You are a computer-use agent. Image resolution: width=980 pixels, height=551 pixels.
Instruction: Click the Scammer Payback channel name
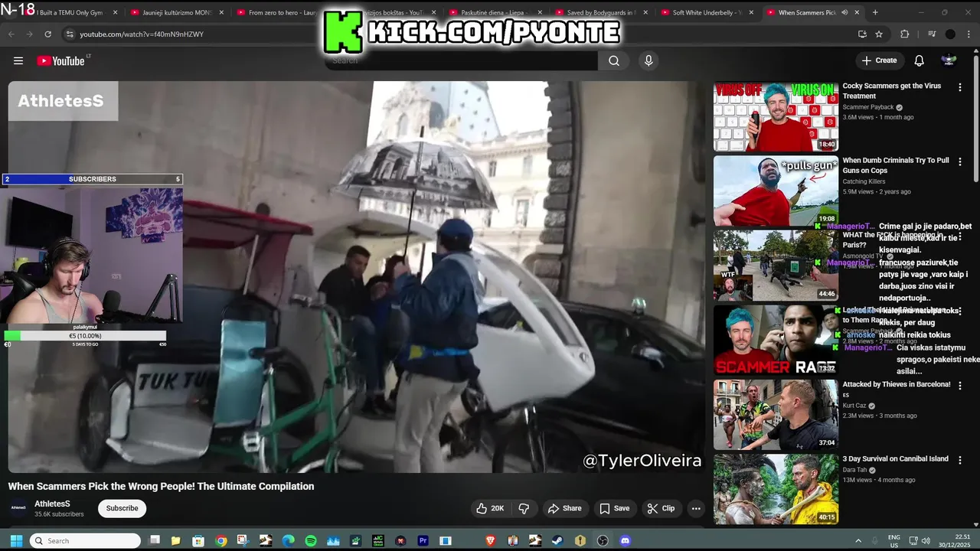tap(868, 107)
